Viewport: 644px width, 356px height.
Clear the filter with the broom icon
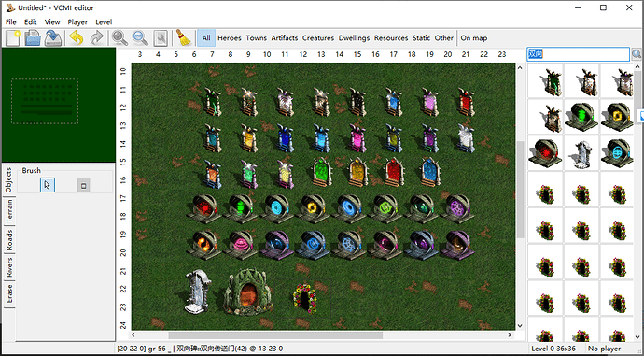coord(184,37)
